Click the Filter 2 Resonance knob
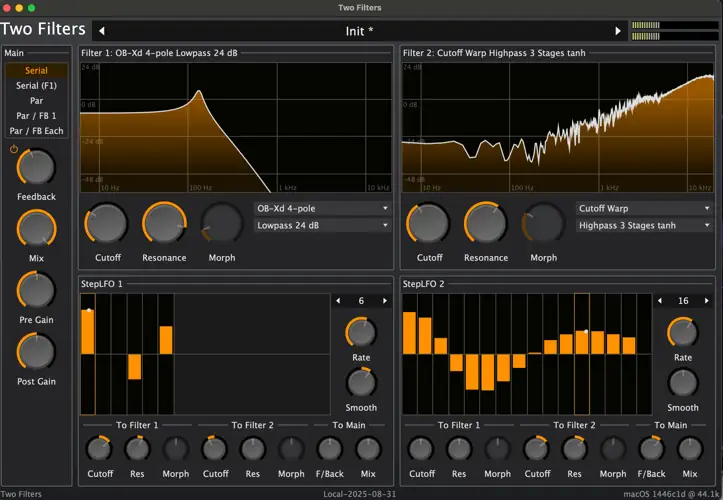 tap(485, 223)
